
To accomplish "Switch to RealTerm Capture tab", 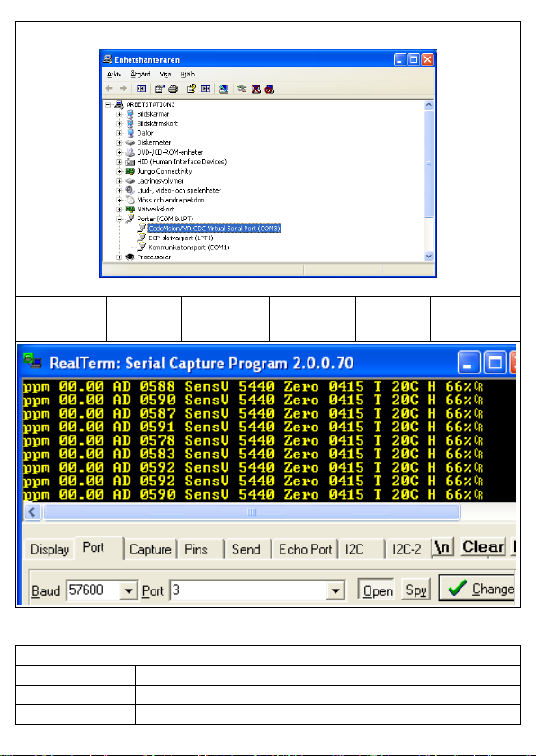I will click(x=150, y=549).
